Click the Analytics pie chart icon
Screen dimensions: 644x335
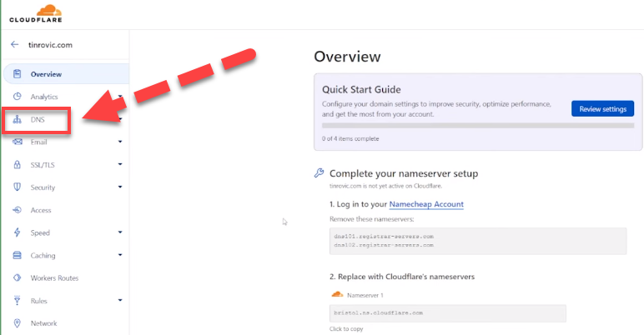click(17, 97)
